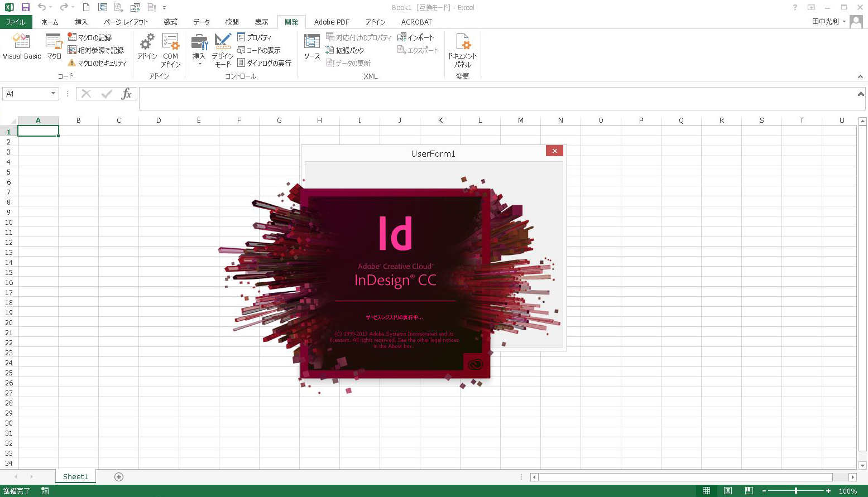Viewport: 868px width, 497px height.
Task: Open the ドキュメントパネル (Document Panel)
Action: pyautogui.click(x=463, y=50)
